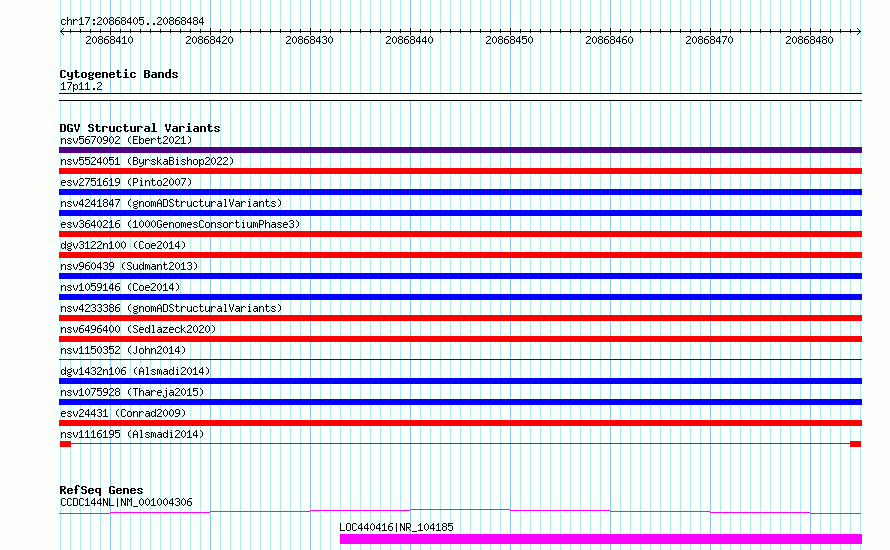Click ruler tick label 20868440
Screen dimensions: 890x550
pos(409,40)
